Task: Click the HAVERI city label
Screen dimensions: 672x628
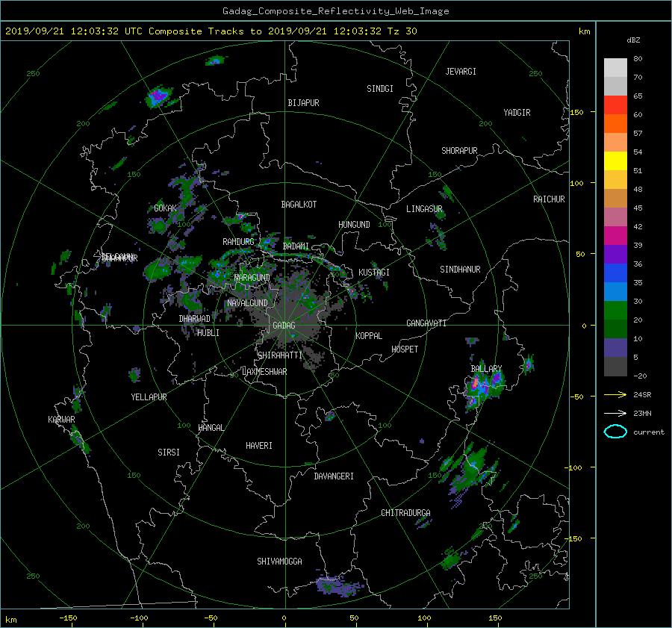Action: tap(259, 446)
